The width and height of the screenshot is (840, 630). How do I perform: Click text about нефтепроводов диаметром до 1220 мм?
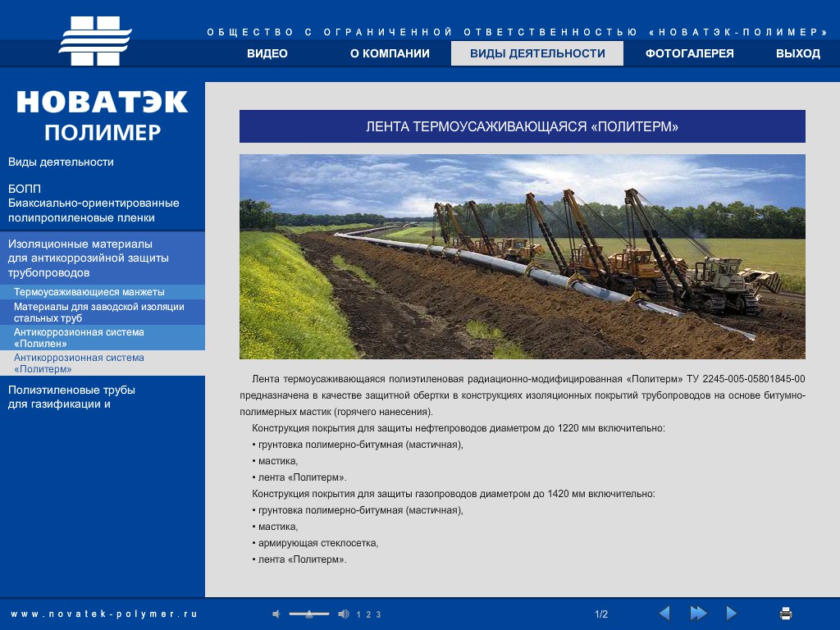click(459, 428)
